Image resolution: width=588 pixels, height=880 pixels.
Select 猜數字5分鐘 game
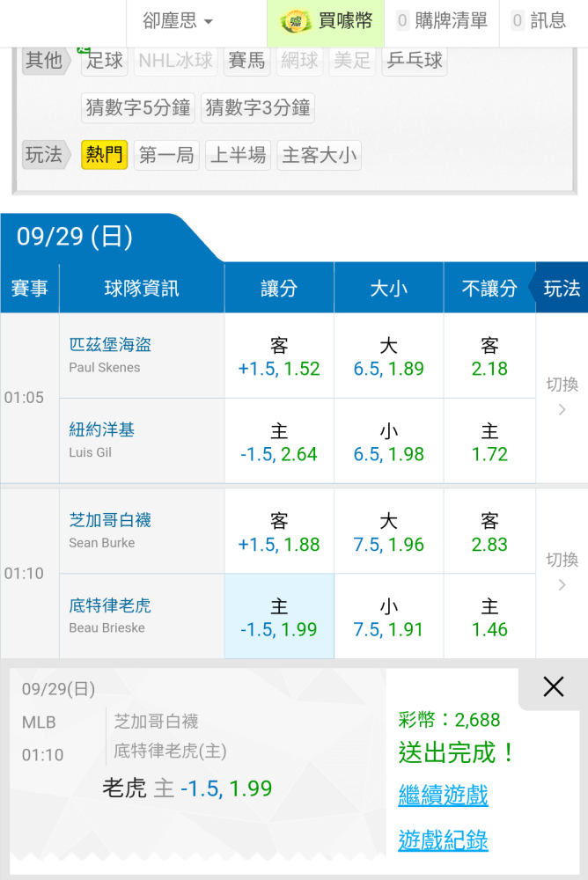coord(138,108)
